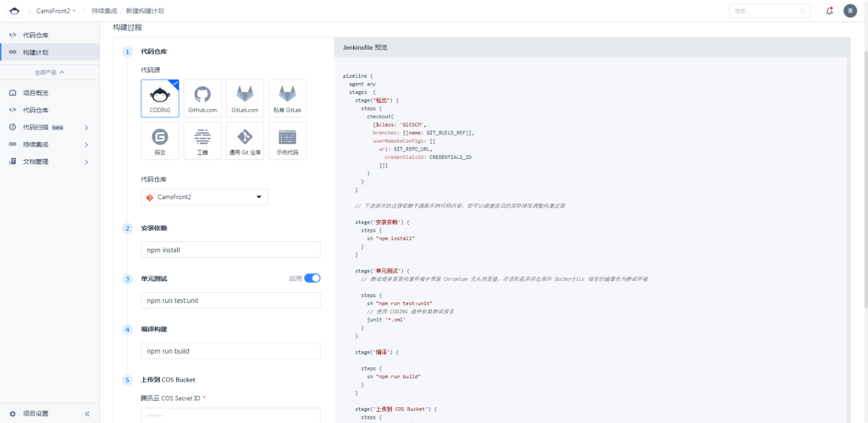Select CODING as code source
The width and height of the screenshot is (868, 423).
point(160,98)
